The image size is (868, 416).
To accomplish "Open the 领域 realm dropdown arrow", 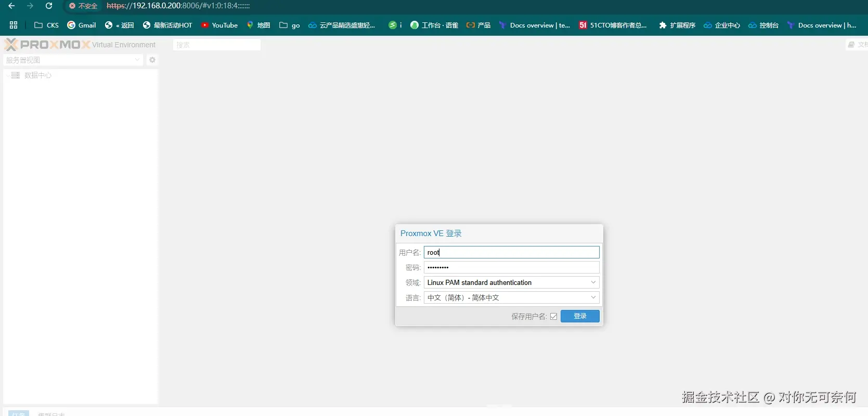I will point(593,282).
